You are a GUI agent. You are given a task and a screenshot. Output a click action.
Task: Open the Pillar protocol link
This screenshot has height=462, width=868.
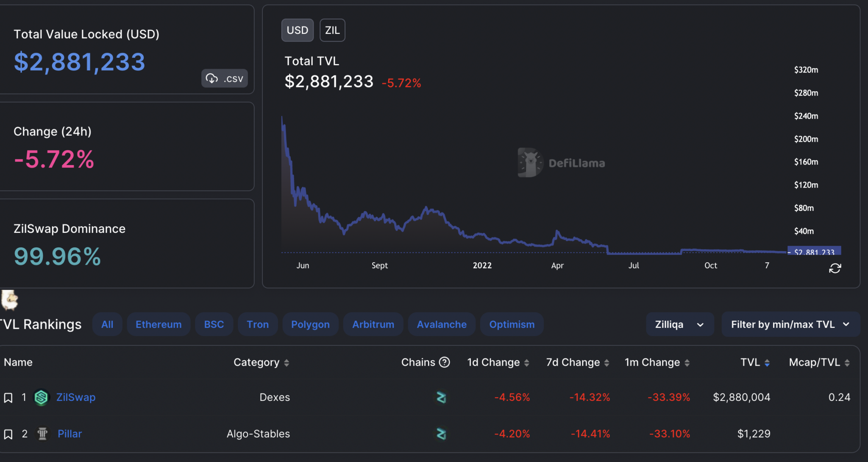70,434
